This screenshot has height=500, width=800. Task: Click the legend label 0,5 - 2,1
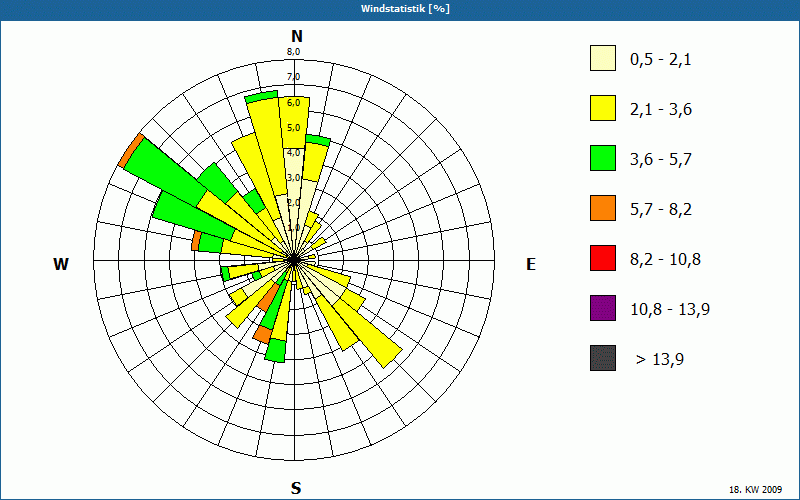click(661, 60)
